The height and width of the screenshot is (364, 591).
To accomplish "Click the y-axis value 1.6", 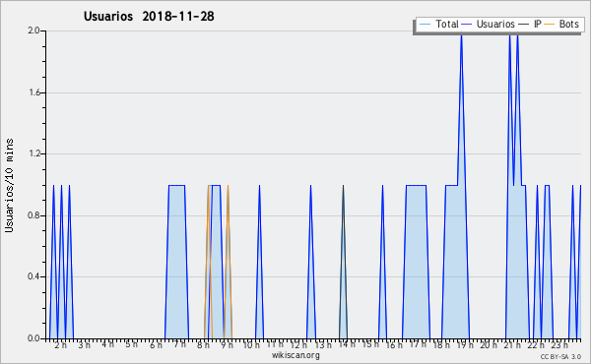I will pos(34,92).
